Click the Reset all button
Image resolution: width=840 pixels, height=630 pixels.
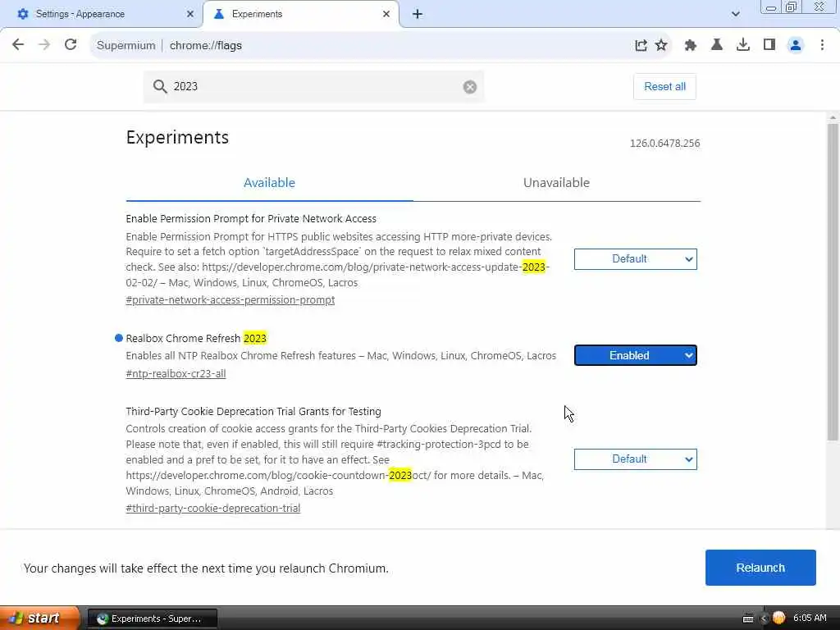(x=664, y=87)
